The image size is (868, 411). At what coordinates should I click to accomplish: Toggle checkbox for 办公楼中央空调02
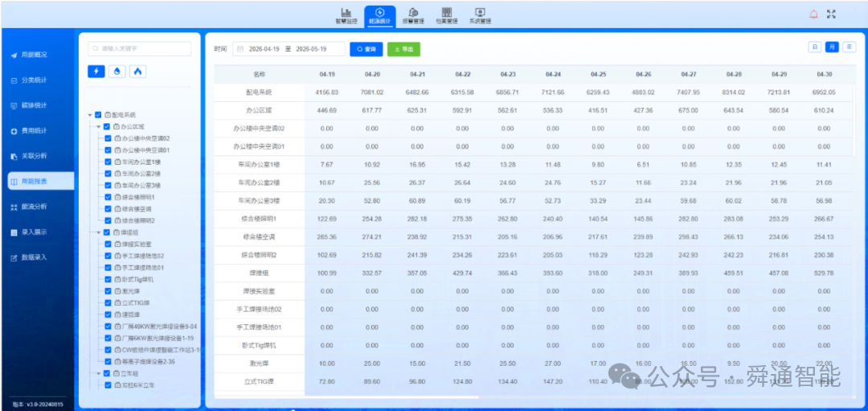[x=108, y=138]
